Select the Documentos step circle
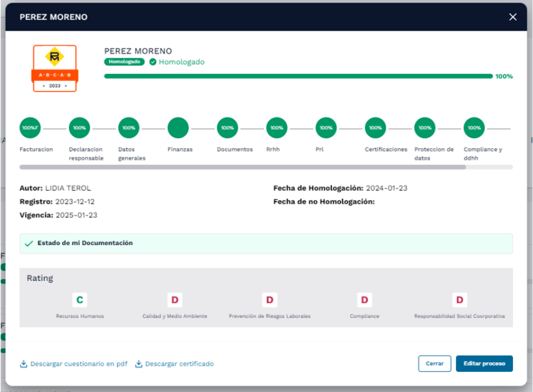 (x=227, y=128)
